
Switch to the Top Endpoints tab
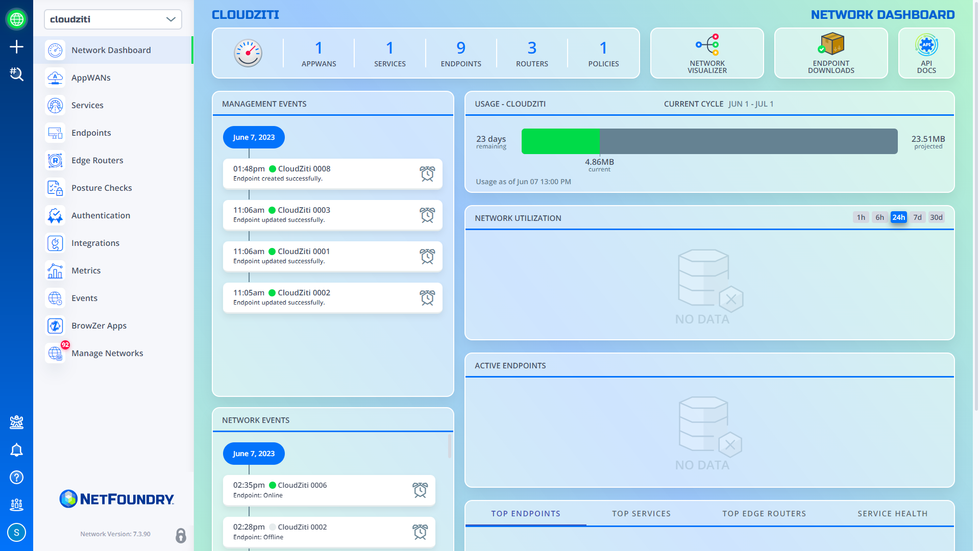[526, 514]
